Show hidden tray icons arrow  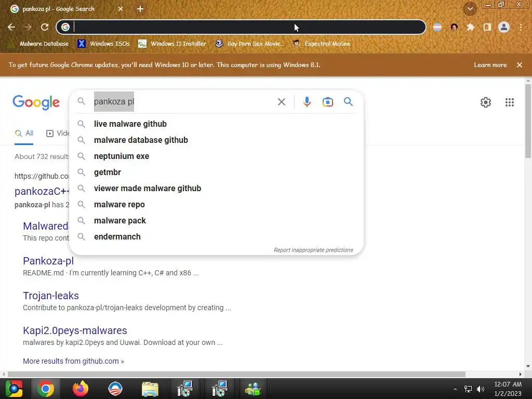455,389
